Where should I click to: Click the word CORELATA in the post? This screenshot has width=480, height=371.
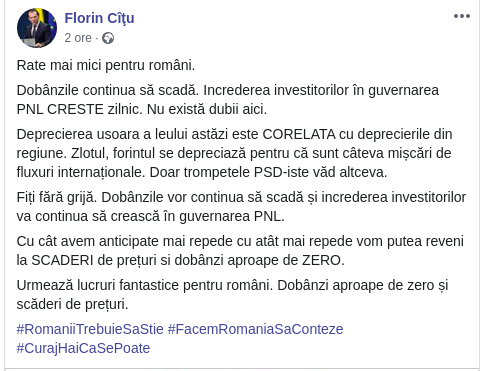click(299, 134)
